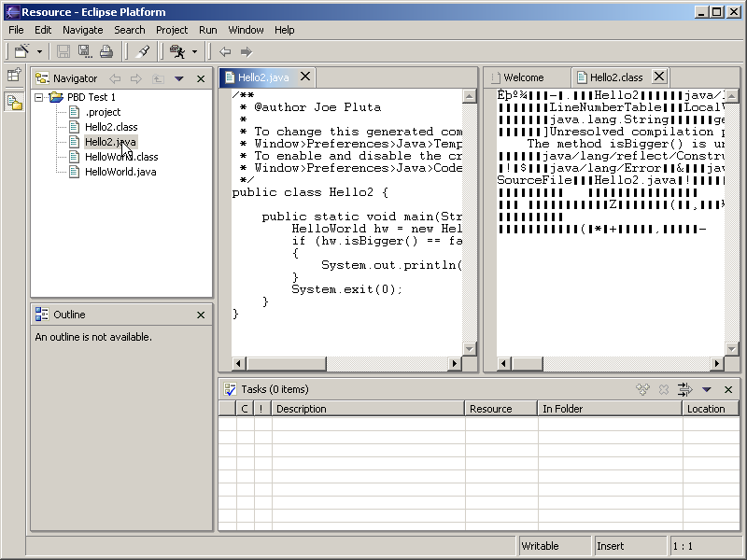The image size is (747, 560).
Task: Collapse the PBD Test 1 project node
Action: pos(39,97)
